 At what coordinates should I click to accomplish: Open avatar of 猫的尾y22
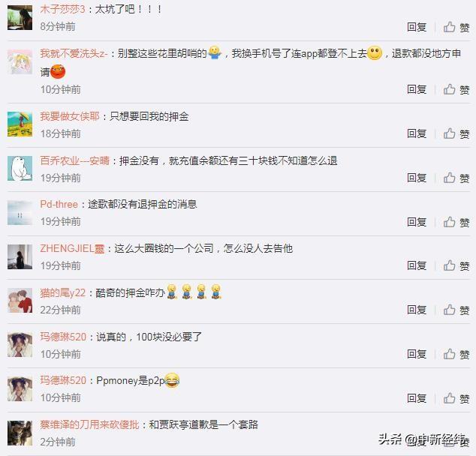(20, 301)
